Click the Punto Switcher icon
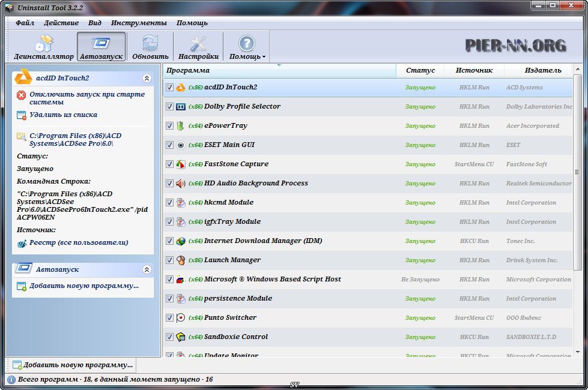 (x=181, y=317)
